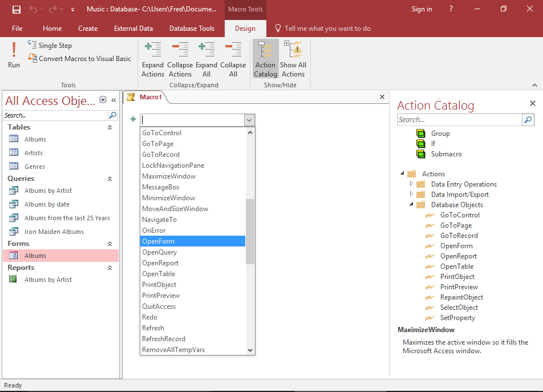
Task: Collapse the Tables group
Action: click(110, 127)
